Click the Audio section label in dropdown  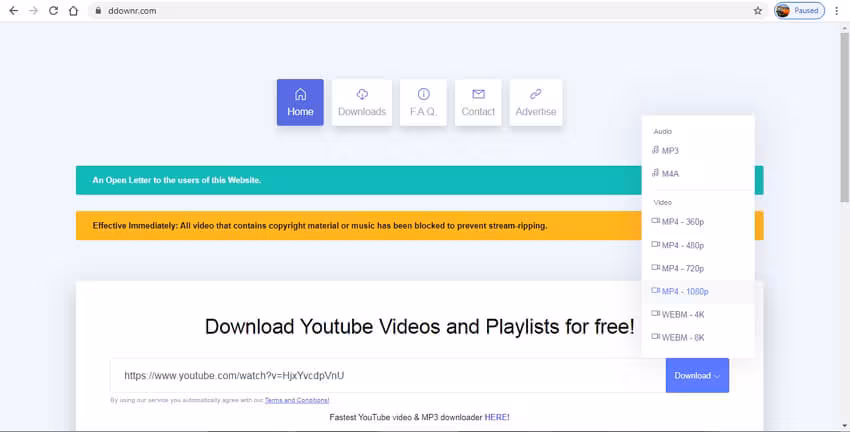click(x=662, y=131)
